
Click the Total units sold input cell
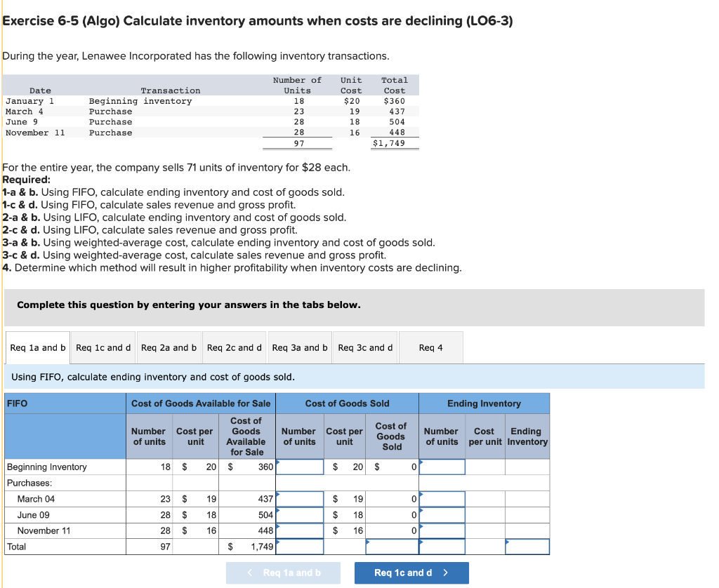pyautogui.click(x=298, y=546)
